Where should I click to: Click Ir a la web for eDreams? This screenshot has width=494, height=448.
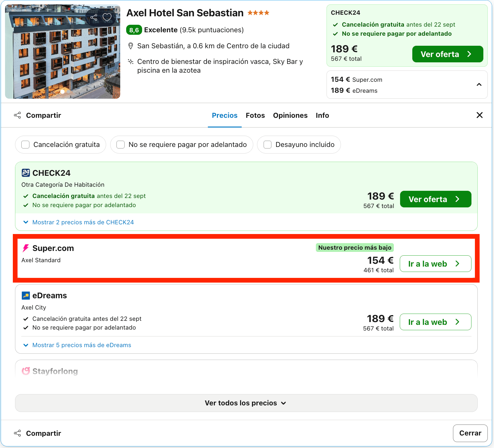click(435, 322)
